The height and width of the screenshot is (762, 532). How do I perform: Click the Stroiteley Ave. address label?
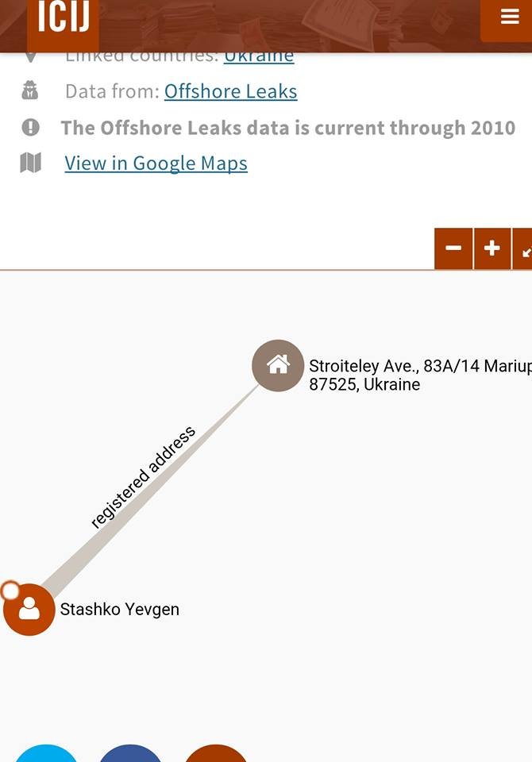(420, 375)
